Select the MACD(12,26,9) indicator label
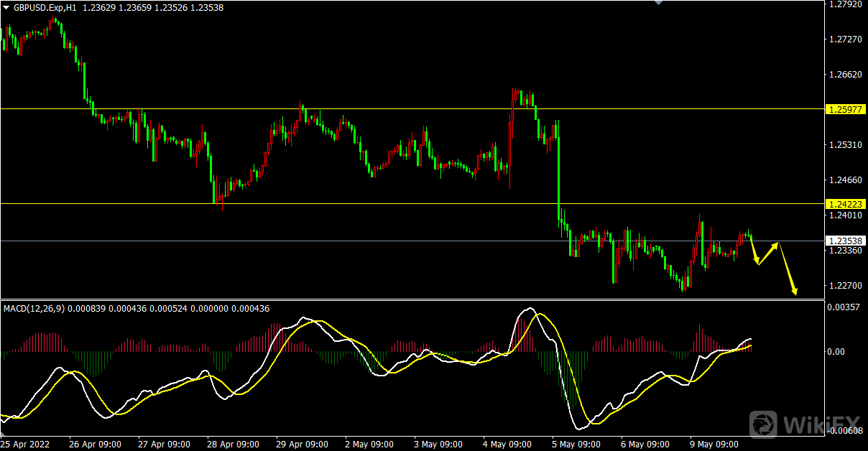The image size is (868, 451). (x=34, y=308)
